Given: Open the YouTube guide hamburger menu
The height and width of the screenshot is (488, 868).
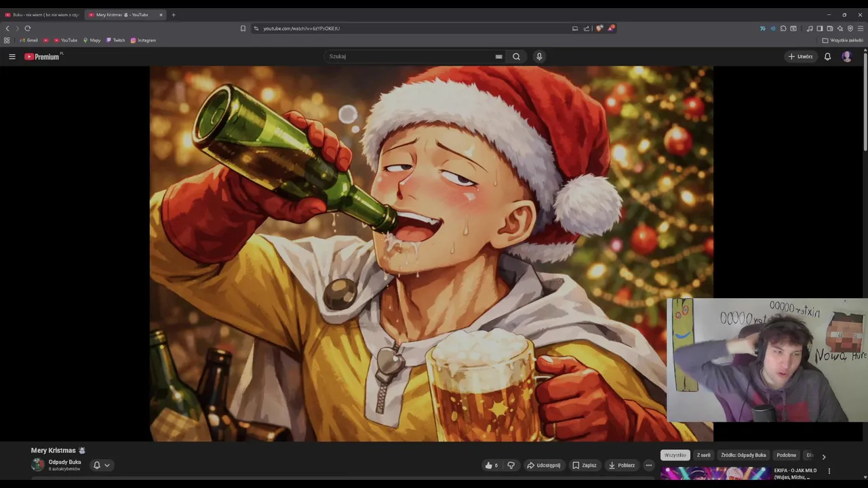Looking at the screenshot, I should pos(12,56).
